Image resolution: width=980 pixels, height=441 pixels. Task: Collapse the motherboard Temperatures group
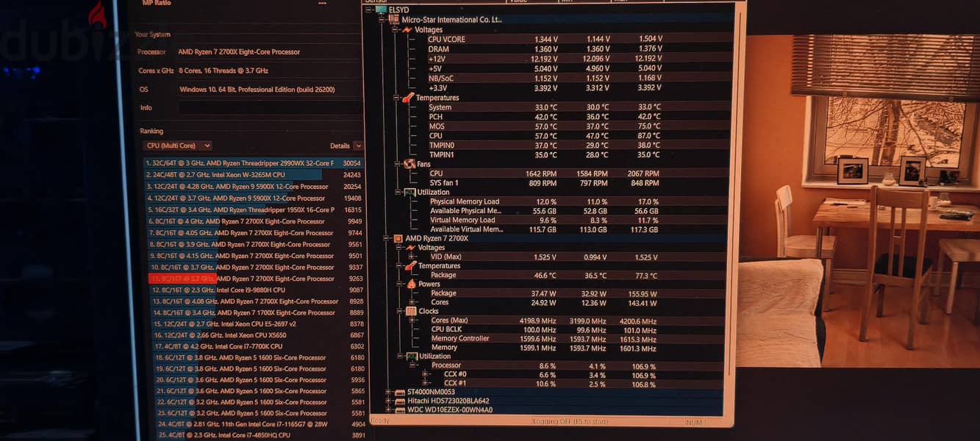(x=397, y=97)
